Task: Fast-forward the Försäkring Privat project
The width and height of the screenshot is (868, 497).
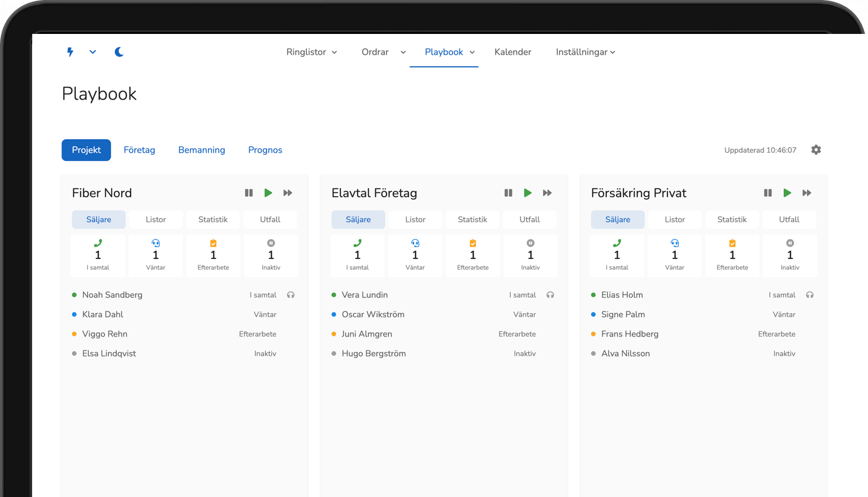Action: pos(806,193)
